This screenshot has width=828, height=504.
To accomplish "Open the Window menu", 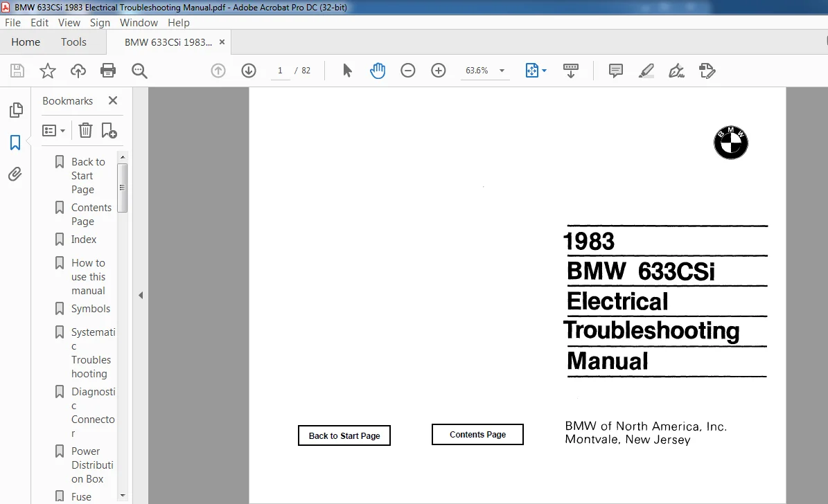I will click(139, 23).
